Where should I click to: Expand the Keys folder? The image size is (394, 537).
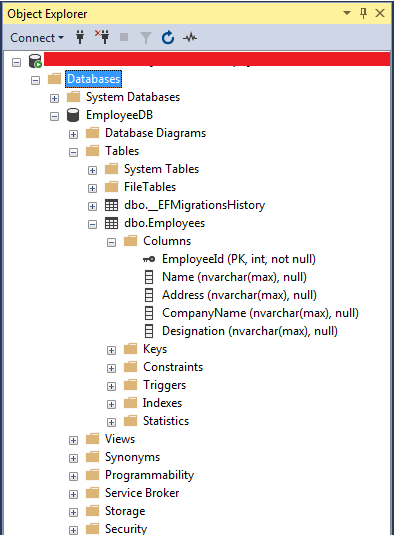point(111,350)
